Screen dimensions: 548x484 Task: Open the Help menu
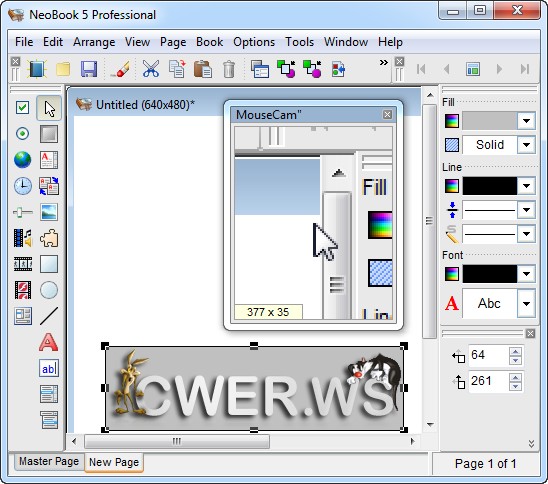pos(390,42)
